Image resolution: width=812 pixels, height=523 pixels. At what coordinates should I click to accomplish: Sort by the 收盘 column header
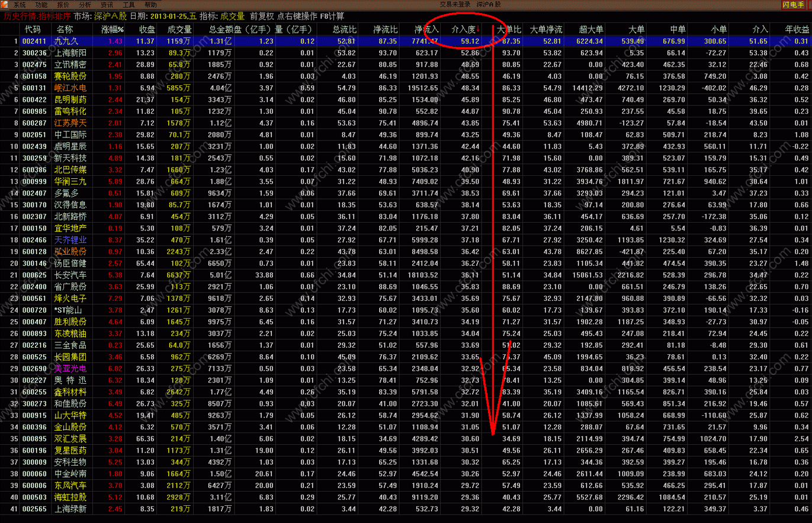pyautogui.click(x=147, y=29)
